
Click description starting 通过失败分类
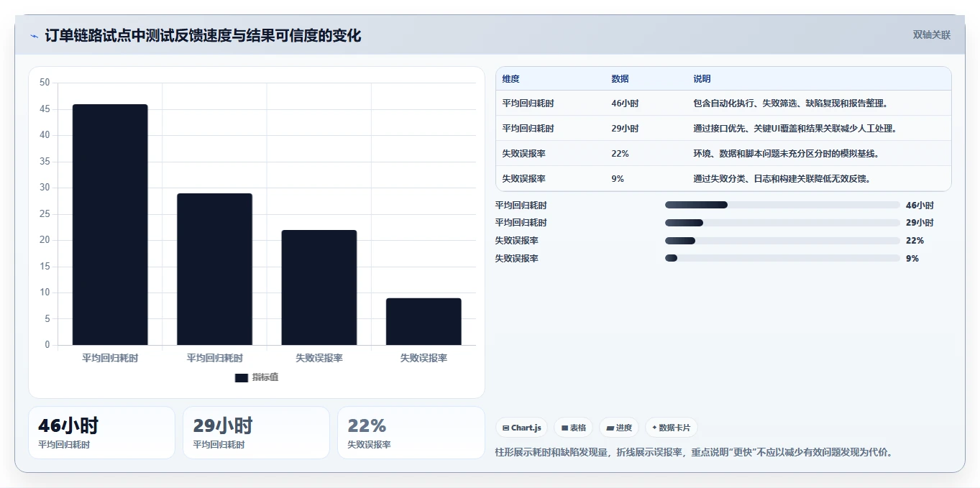tap(782, 179)
